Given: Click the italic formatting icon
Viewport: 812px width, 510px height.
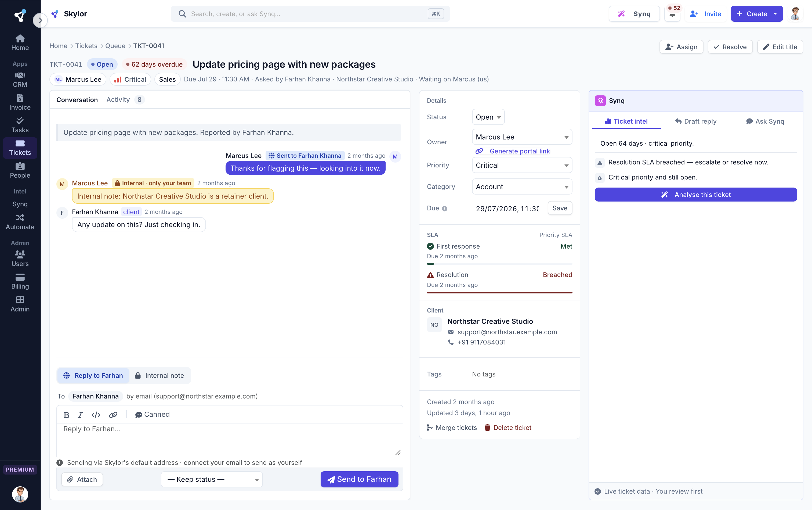Looking at the screenshot, I should pos(80,415).
